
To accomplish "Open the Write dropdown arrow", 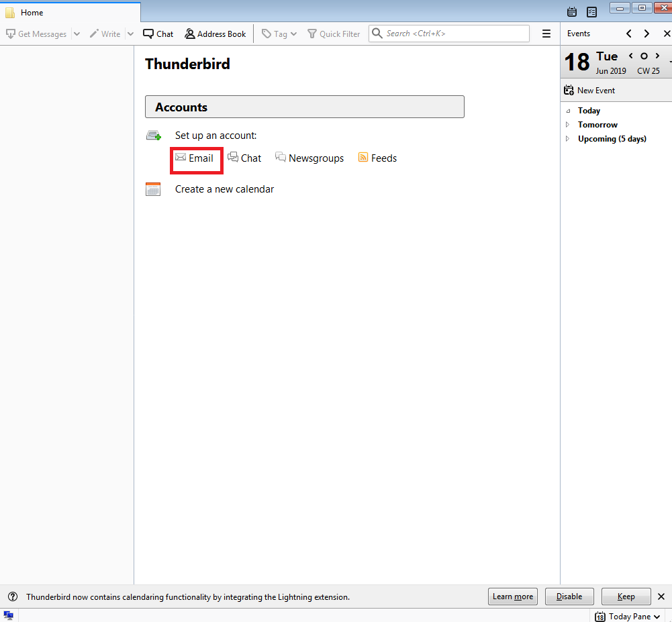I will coord(130,34).
